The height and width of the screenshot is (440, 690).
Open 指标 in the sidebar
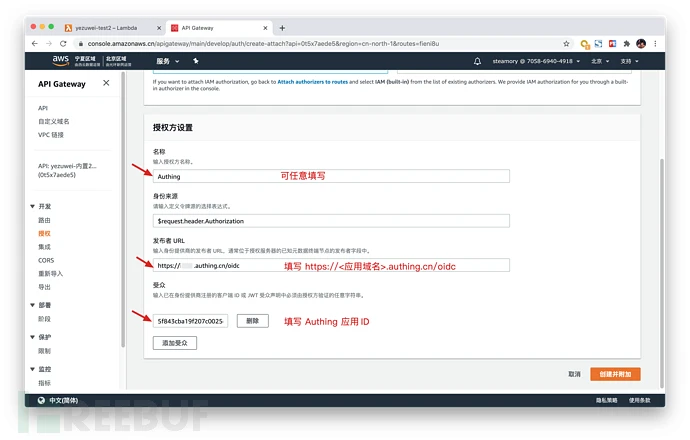[x=44, y=383]
